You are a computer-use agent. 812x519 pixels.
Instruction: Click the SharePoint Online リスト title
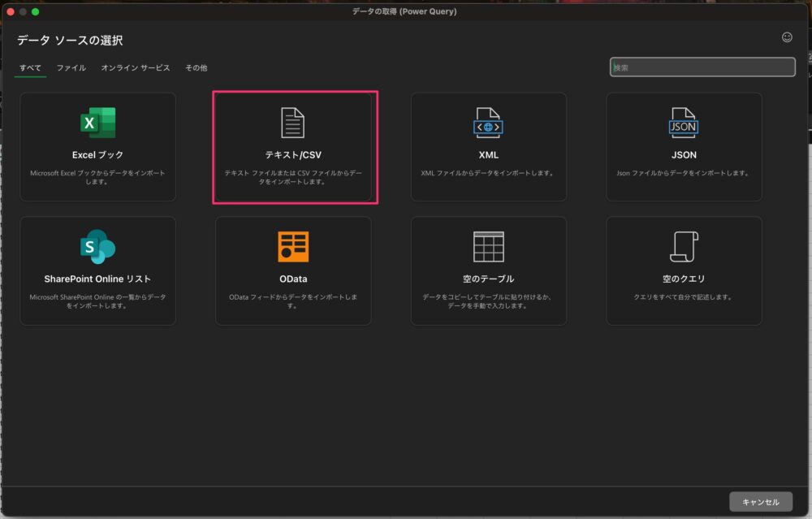(98, 279)
